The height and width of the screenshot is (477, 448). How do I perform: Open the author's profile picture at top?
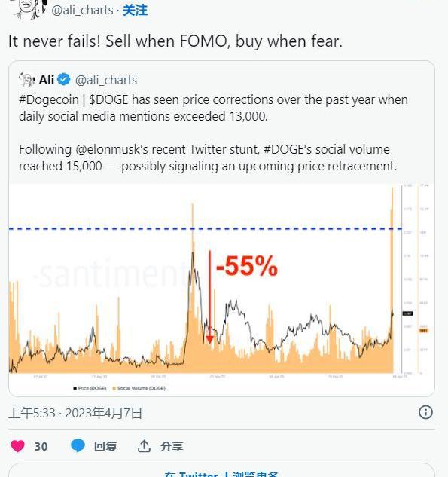click(x=29, y=8)
